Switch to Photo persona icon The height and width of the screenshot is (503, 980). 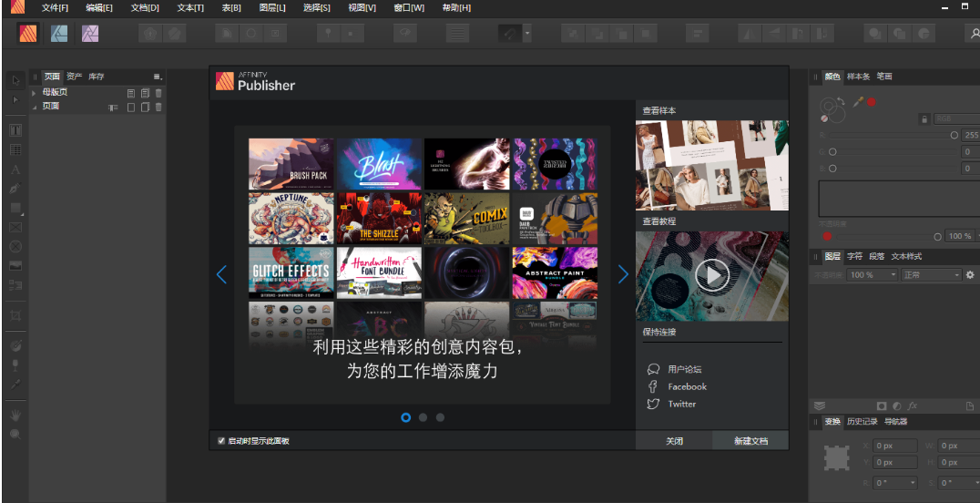(91, 33)
